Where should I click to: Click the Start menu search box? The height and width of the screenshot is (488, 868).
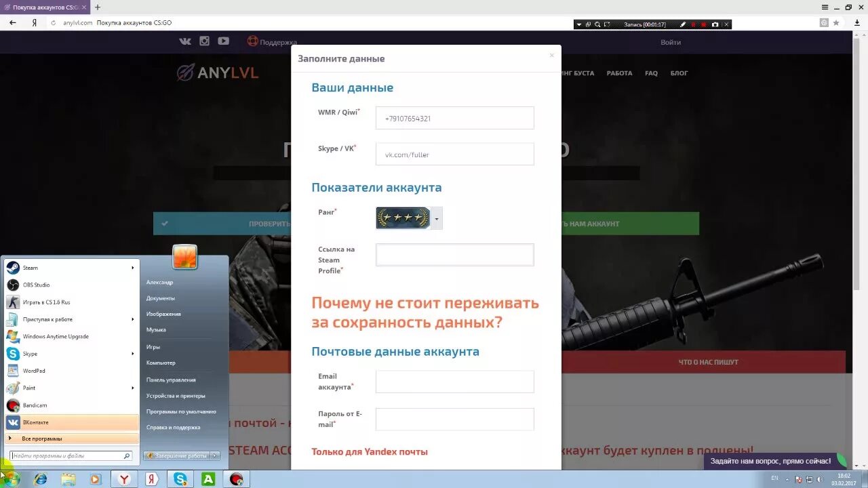(71, 456)
